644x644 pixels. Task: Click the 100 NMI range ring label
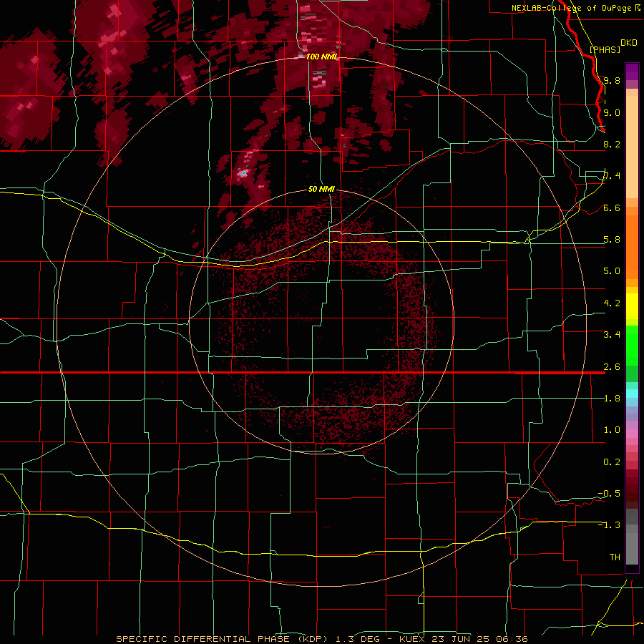pos(322,57)
